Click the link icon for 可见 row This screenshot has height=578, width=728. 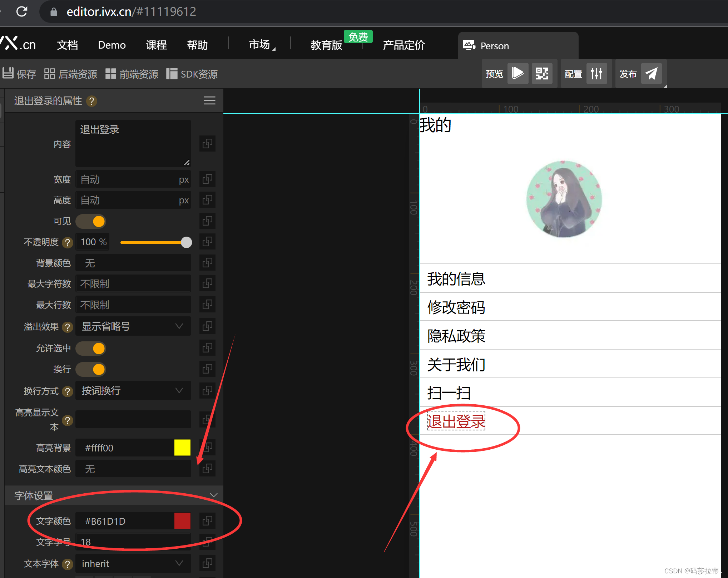[207, 221]
